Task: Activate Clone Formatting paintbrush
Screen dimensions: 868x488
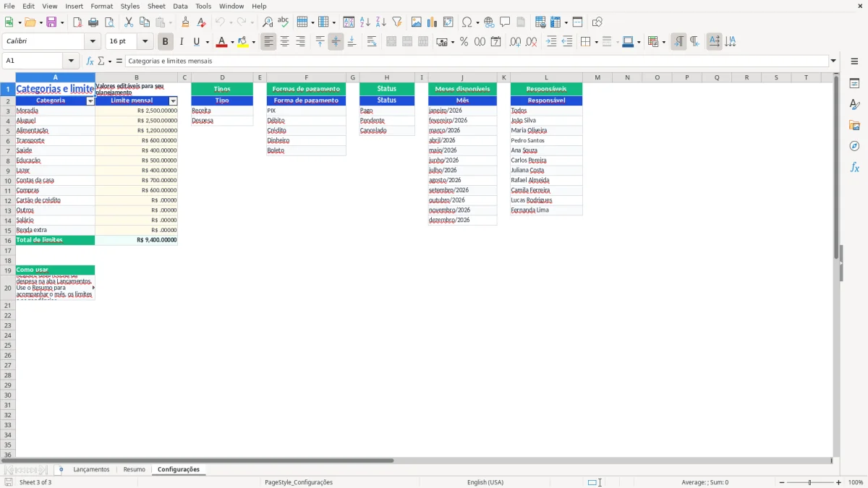Action: (x=186, y=22)
